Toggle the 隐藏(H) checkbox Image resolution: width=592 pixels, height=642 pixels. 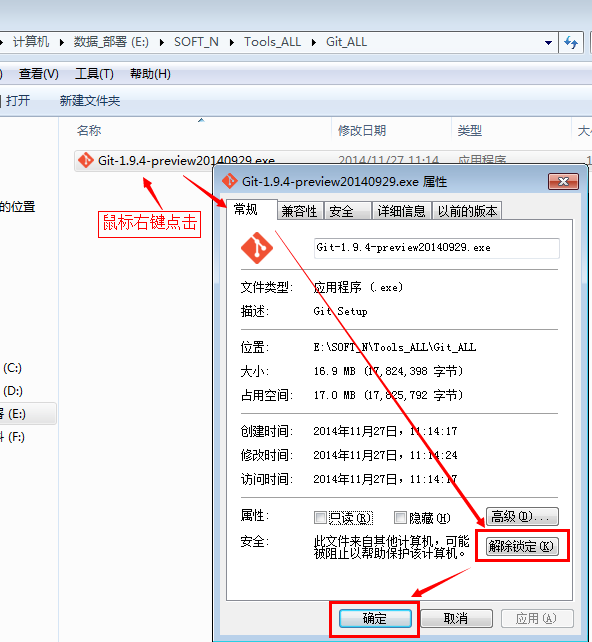coord(400,518)
